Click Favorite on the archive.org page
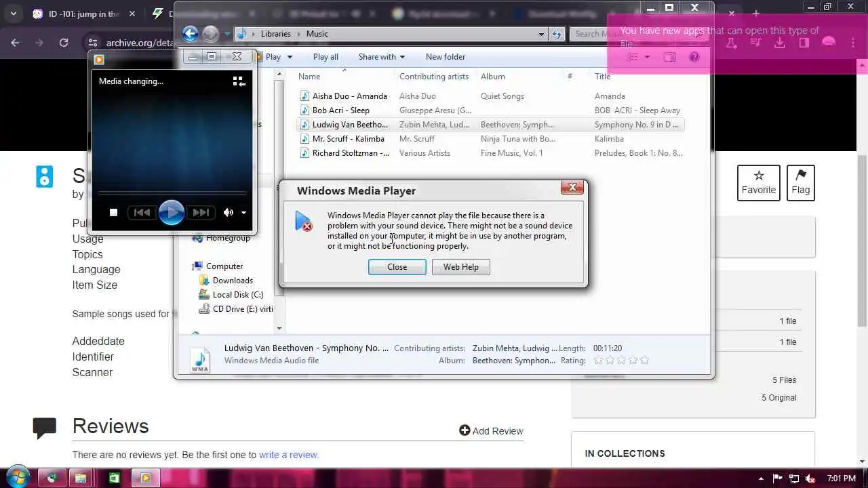Image resolution: width=868 pixels, height=488 pixels. [x=759, y=183]
